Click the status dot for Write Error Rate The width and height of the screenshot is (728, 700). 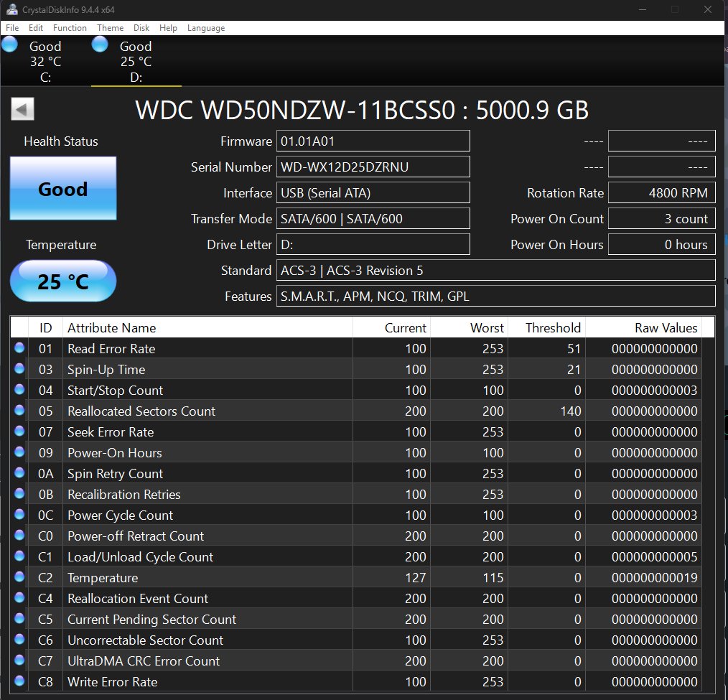point(19,681)
